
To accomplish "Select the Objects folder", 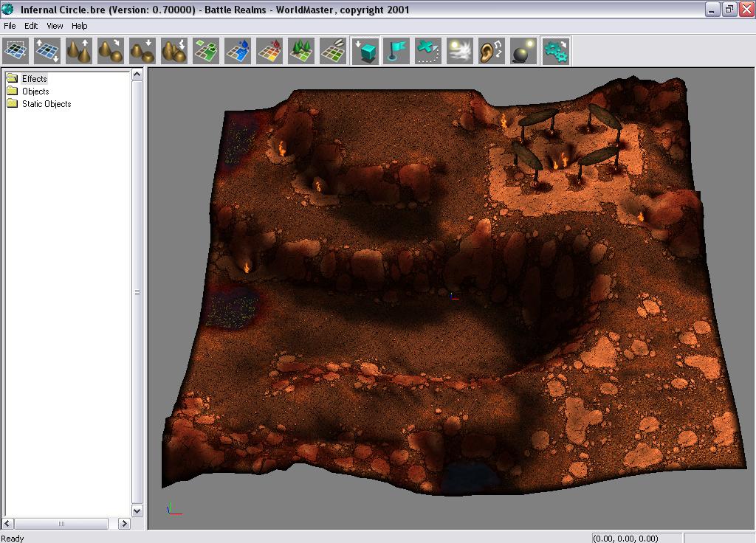I will [35, 91].
